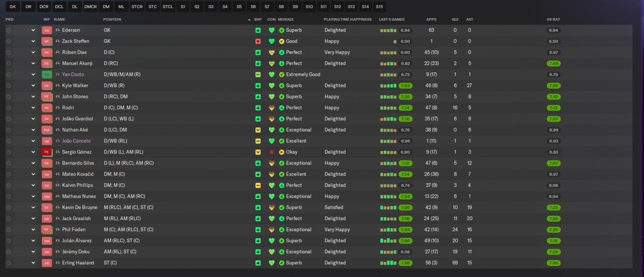Image resolution: width=644 pixels, height=277 pixels.
Task: Click Yan Couto's yellow sharpness icon
Action: (x=258, y=74)
